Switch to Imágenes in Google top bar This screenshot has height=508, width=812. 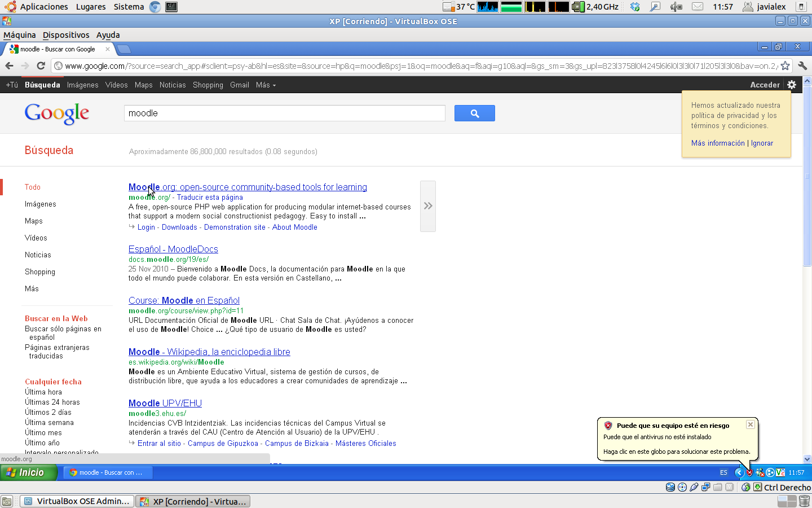pos(82,85)
